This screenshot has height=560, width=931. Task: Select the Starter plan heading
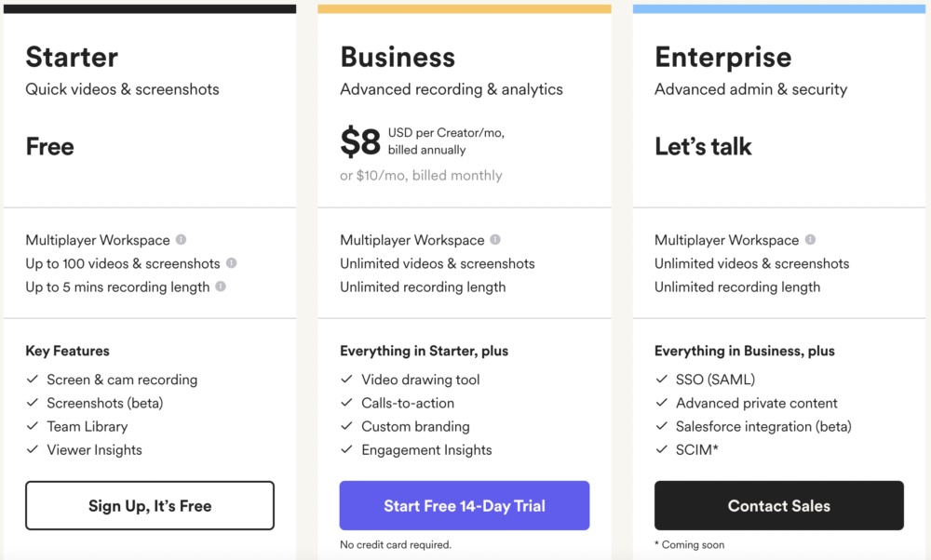(72, 57)
